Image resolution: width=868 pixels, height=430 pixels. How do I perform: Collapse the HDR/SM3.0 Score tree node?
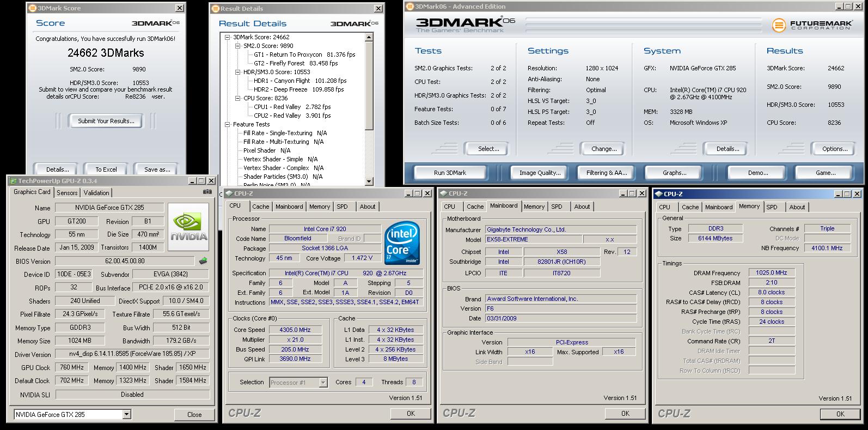pos(238,72)
